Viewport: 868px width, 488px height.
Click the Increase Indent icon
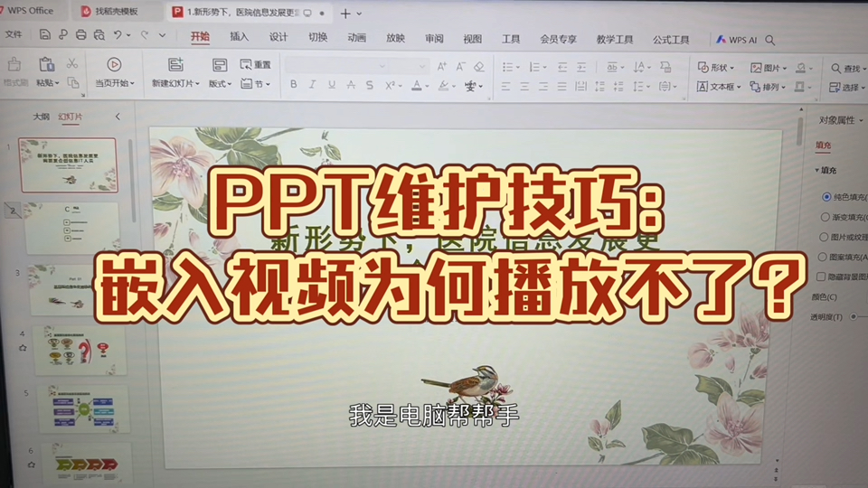(581, 68)
